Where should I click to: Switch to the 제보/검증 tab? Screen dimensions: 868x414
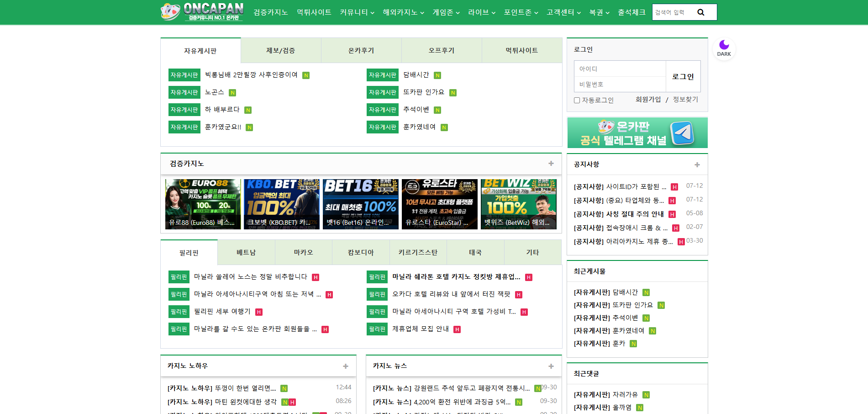point(280,51)
